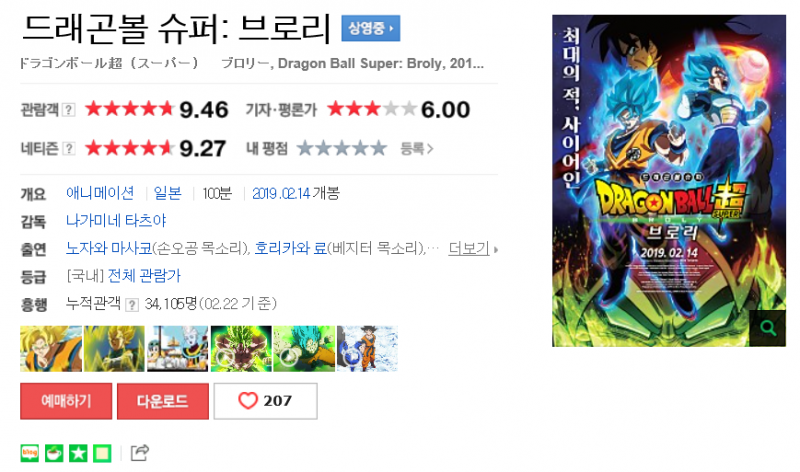The width and height of the screenshot is (800, 472).
Task: Click the yellow memo share icon
Action: point(102,453)
